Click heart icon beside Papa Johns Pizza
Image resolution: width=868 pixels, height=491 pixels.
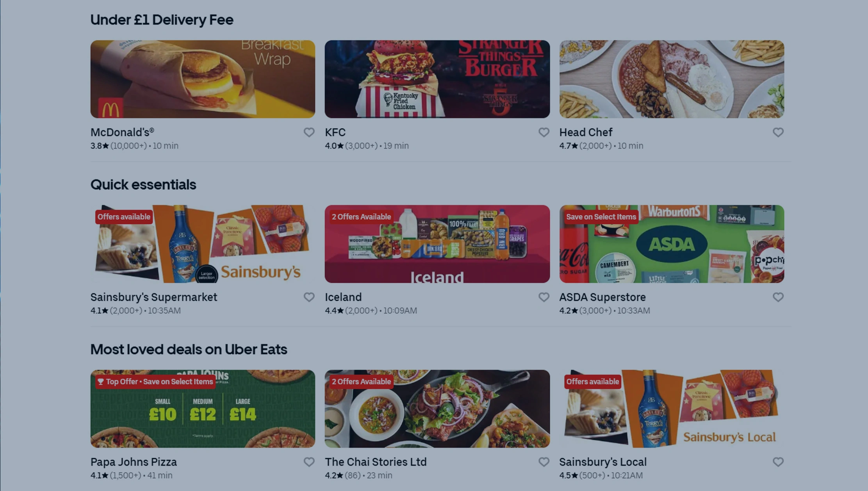[309, 462]
